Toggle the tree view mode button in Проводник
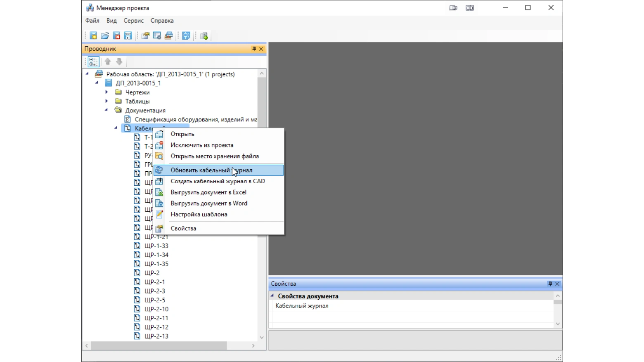The width and height of the screenshot is (644, 362). click(94, 62)
